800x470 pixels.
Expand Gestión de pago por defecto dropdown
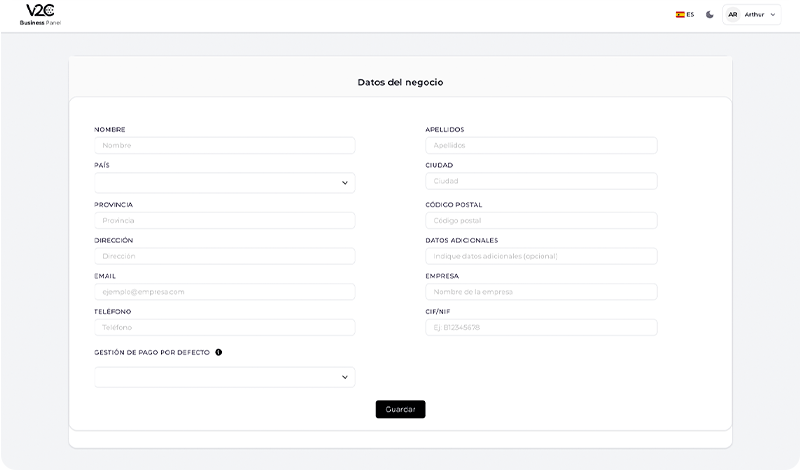(x=225, y=377)
